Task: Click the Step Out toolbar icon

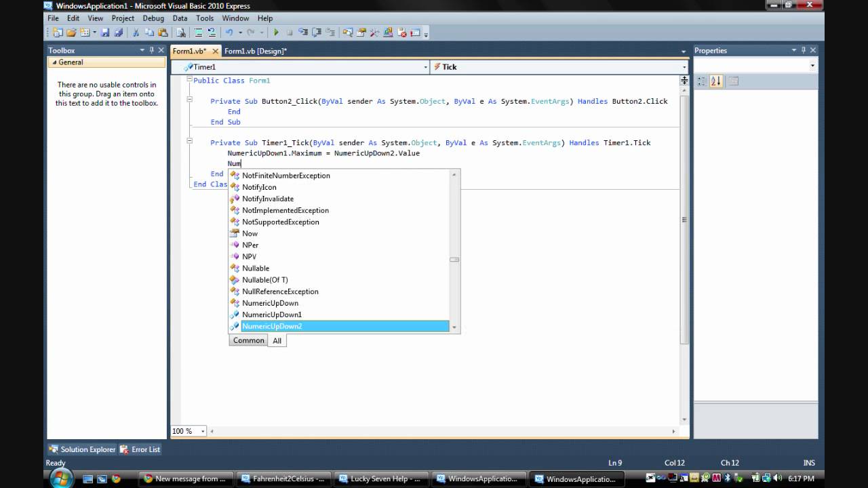Action: [x=330, y=33]
